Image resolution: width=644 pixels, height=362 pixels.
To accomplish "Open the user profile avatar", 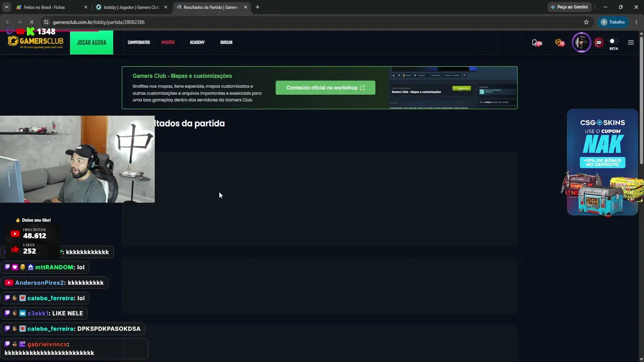I will [581, 43].
